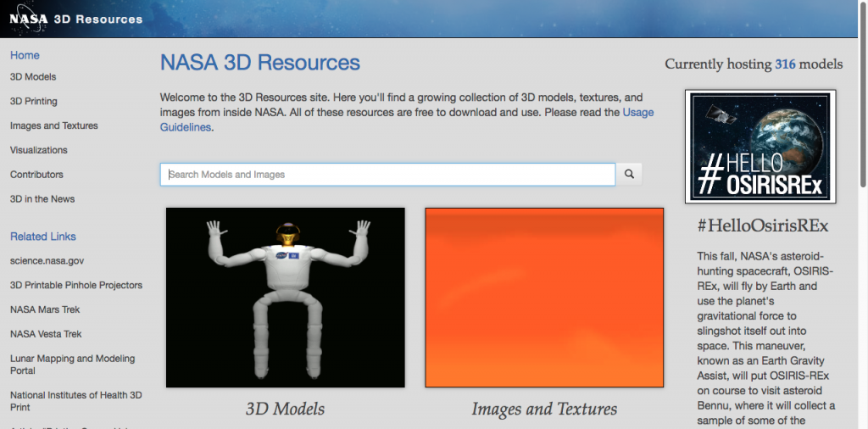Click the Search Models and Images field
Screen dimensions: 868x429
click(387, 175)
